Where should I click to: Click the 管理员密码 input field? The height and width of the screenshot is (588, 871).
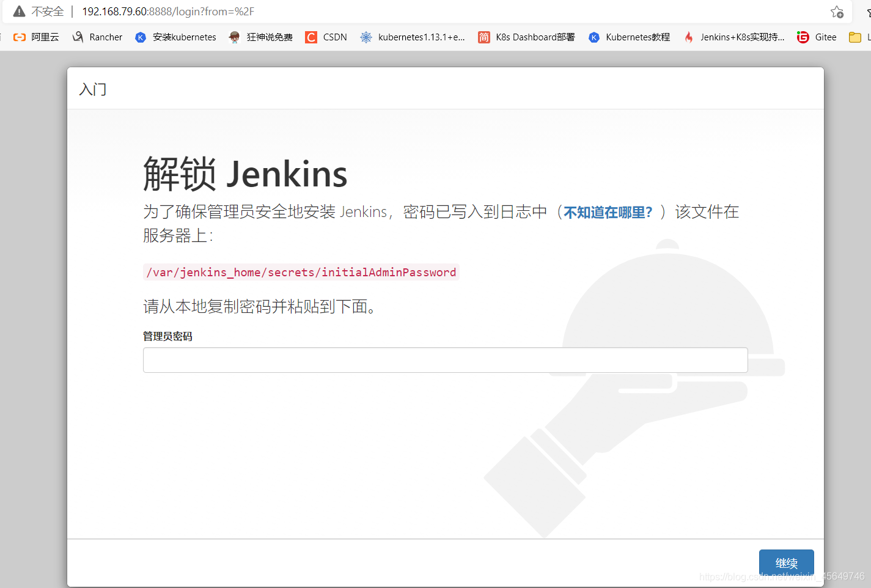tap(445, 360)
